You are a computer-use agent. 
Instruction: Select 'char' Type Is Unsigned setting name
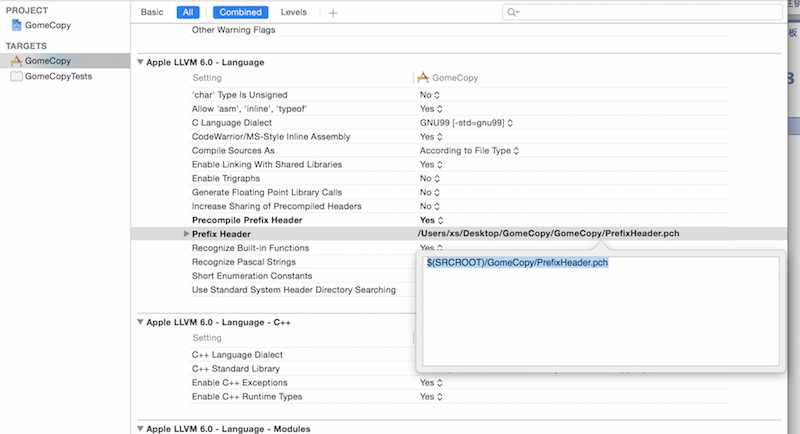click(240, 95)
